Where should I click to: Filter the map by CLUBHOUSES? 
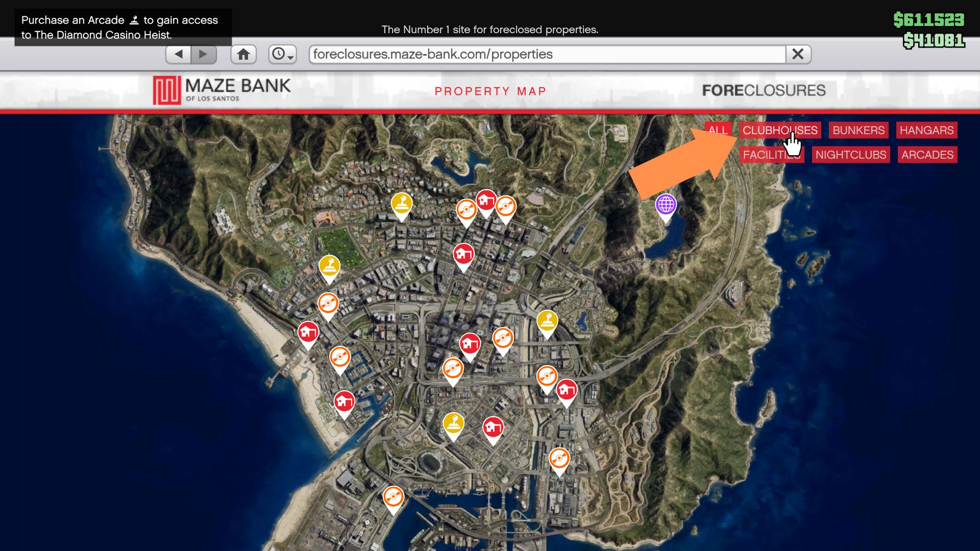click(x=780, y=130)
